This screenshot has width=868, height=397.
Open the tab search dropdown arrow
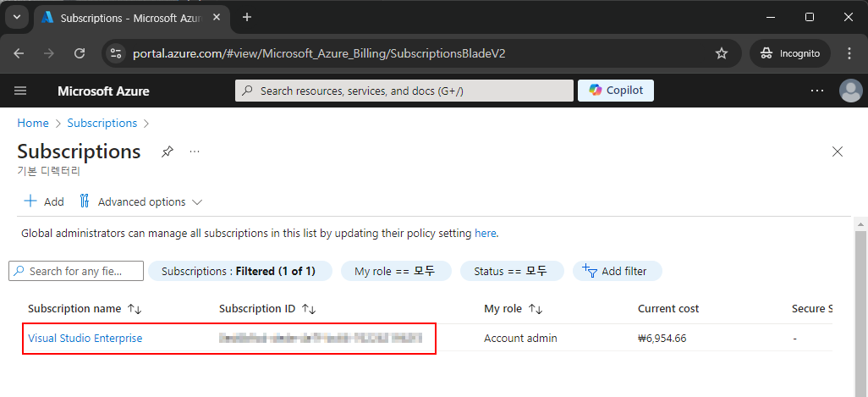click(x=17, y=17)
